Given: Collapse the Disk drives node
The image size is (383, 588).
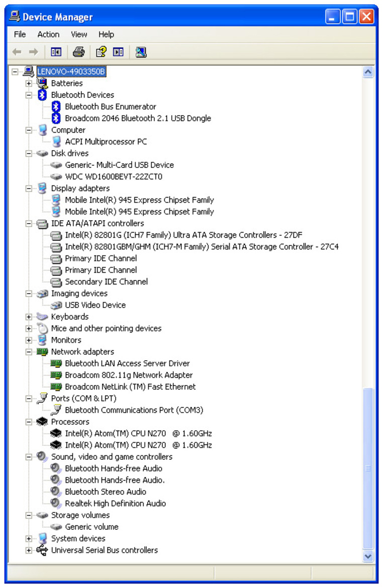Looking at the screenshot, I should pyautogui.click(x=29, y=153).
